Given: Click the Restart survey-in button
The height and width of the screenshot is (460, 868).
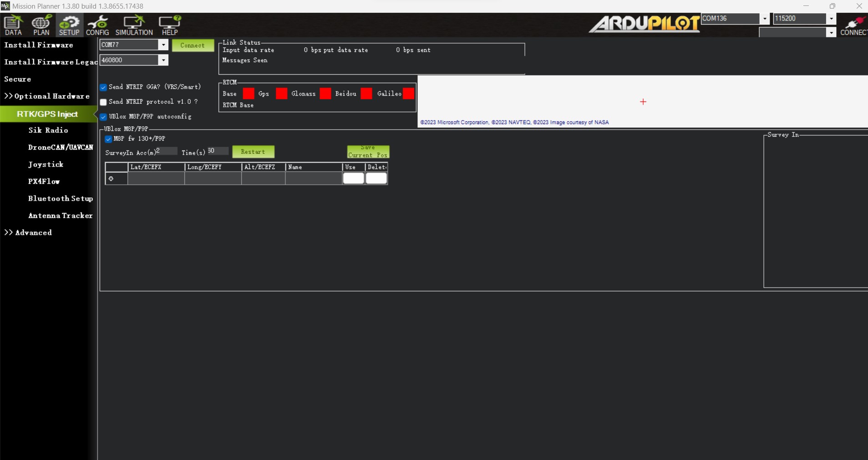Looking at the screenshot, I should pyautogui.click(x=253, y=152).
